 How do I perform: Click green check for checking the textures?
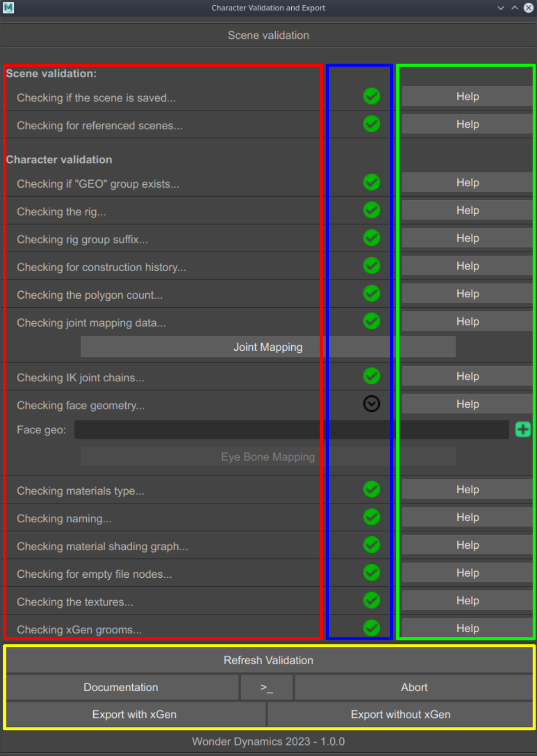click(x=371, y=600)
